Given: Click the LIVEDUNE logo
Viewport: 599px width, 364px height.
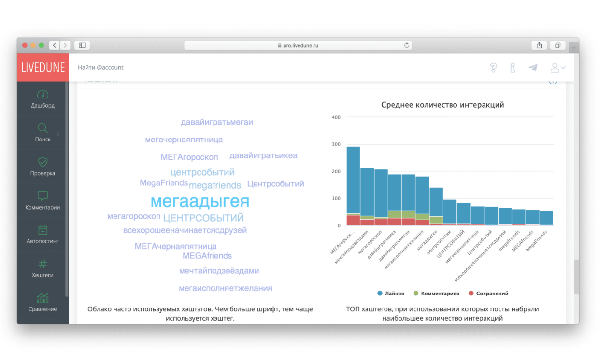Looking at the screenshot, I should [43, 68].
